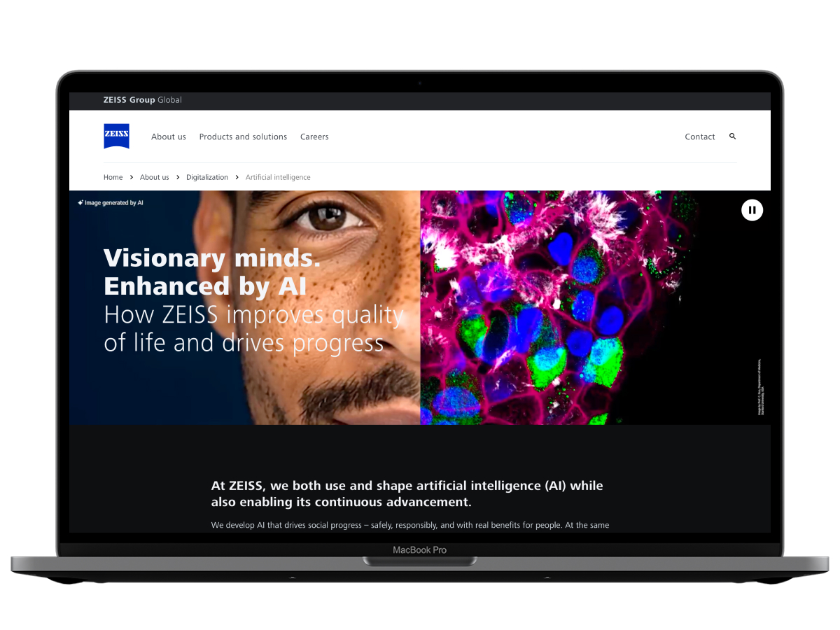The width and height of the screenshot is (840, 630).
Task: Open the About us menu
Action: [169, 137]
